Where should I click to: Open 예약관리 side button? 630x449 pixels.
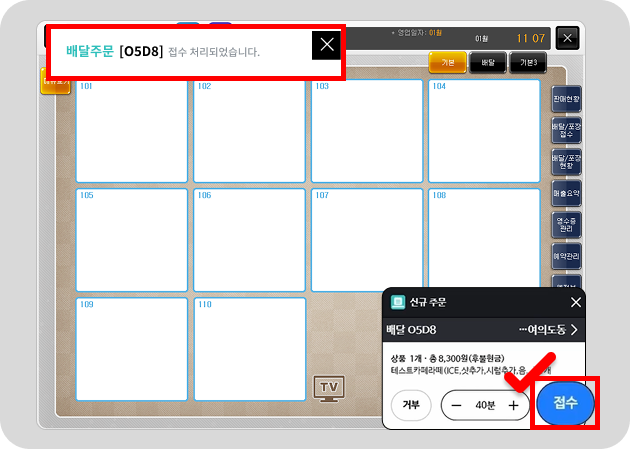click(x=566, y=256)
